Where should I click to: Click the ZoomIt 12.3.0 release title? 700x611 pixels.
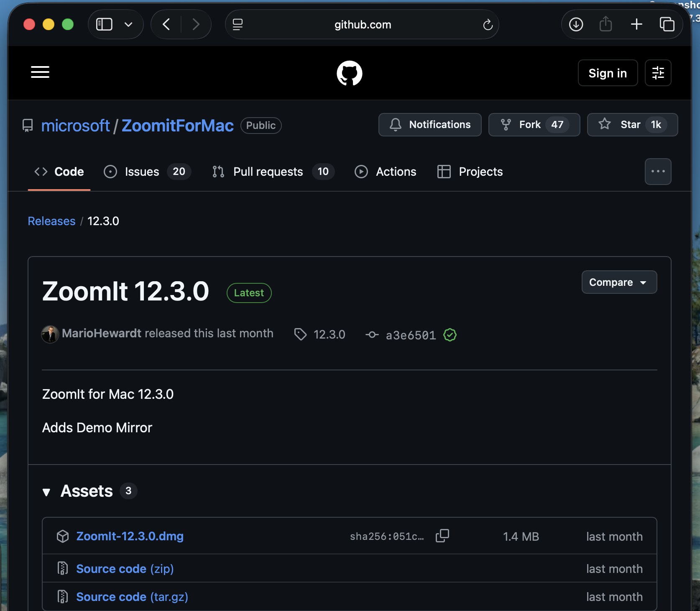pyautogui.click(x=125, y=291)
